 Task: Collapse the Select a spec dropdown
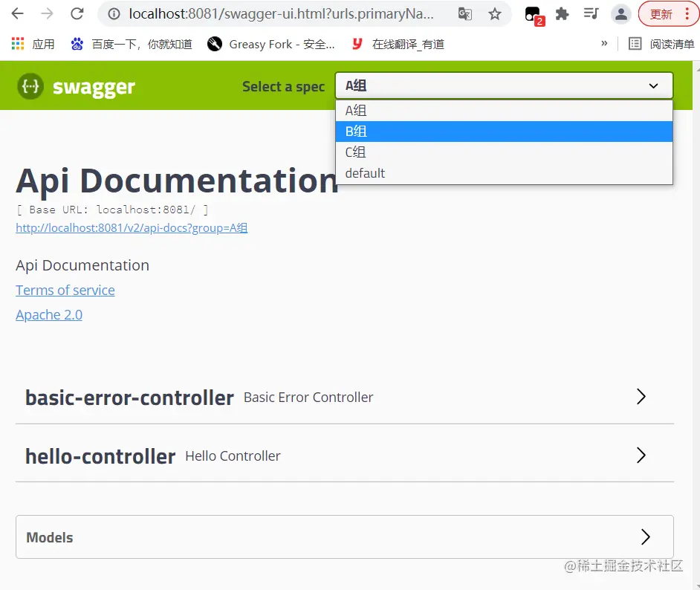coord(504,85)
